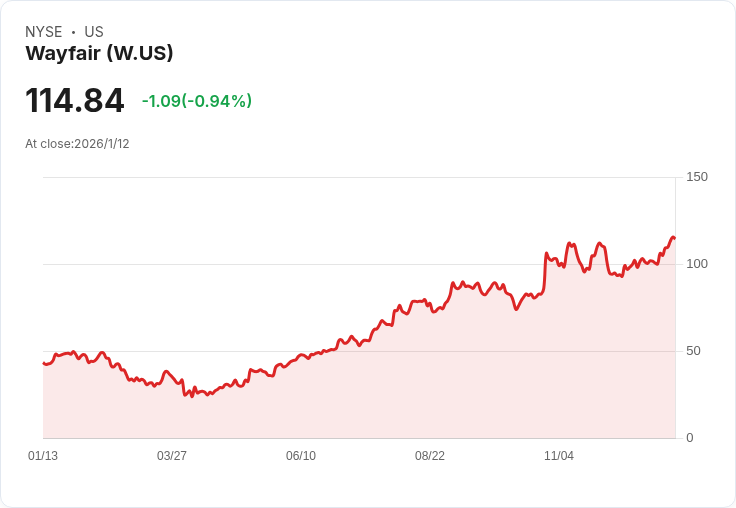Click the starting point of the price line
Screen dimensions: 736x508
click(x=44, y=363)
